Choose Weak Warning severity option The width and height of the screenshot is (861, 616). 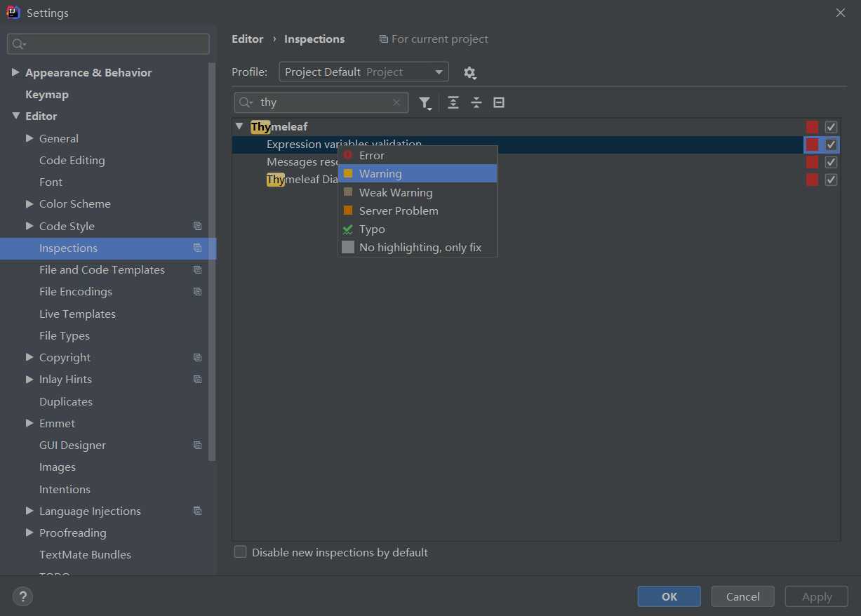(x=418, y=192)
